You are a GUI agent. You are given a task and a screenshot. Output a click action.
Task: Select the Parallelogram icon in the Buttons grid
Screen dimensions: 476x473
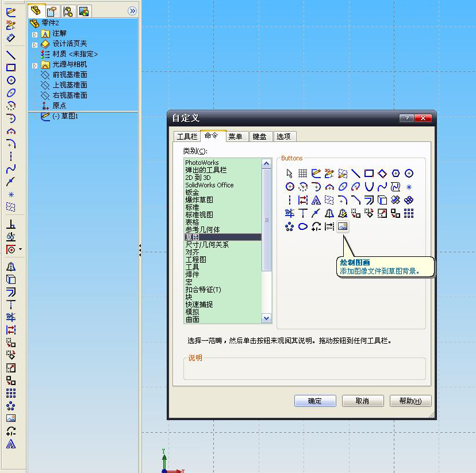click(382, 174)
